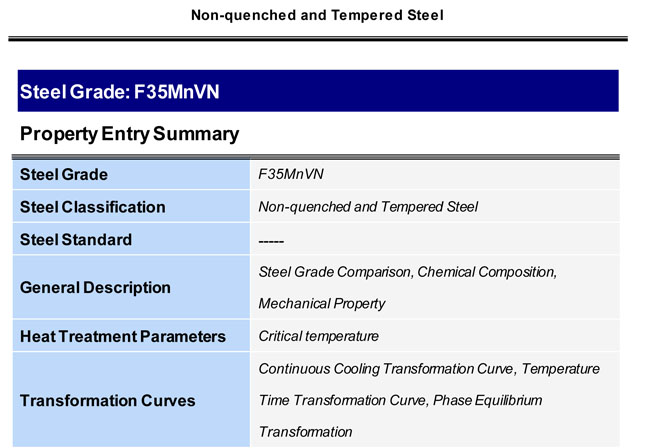Select the Steel Grade: F35MnVN blue banner
The image size is (646, 448).
click(x=318, y=91)
